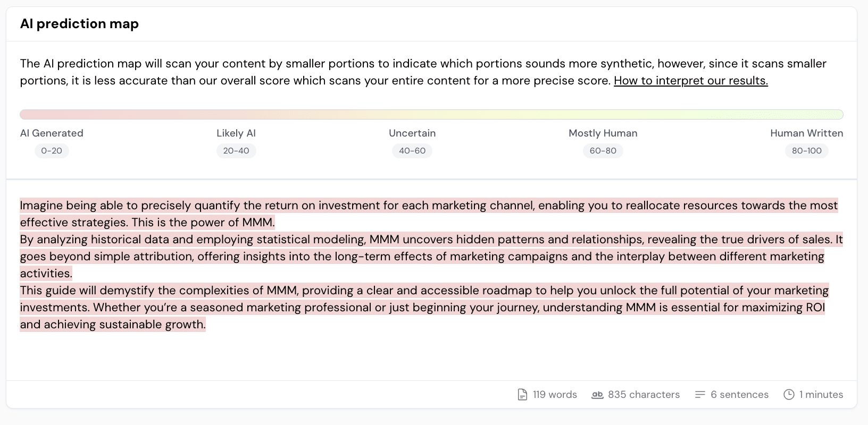Select the 20-40 score range badge
This screenshot has height=425, width=868.
tap(236, 151)
